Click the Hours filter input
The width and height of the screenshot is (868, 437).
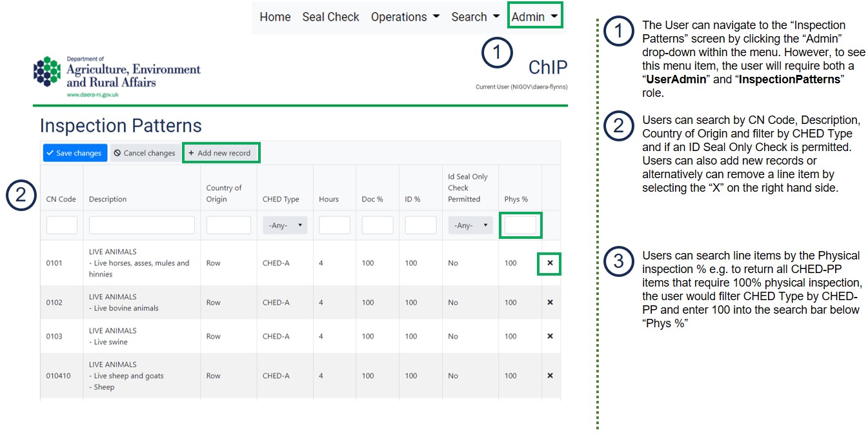pyautogui.click(x=334, y=225)
